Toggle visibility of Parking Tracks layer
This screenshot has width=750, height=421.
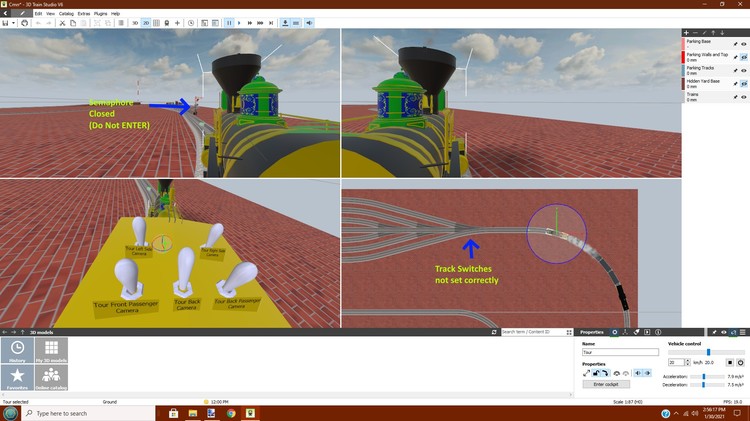[x=744, y=70]
